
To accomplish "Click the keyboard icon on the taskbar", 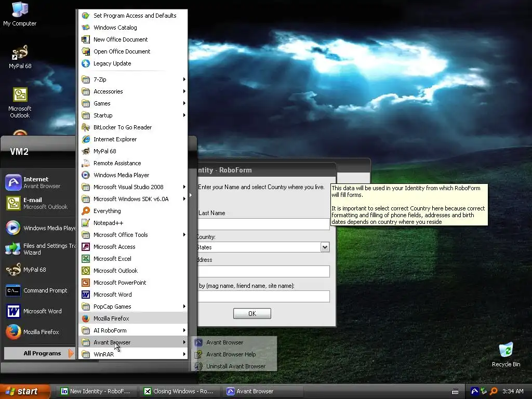I will (455, 392).
